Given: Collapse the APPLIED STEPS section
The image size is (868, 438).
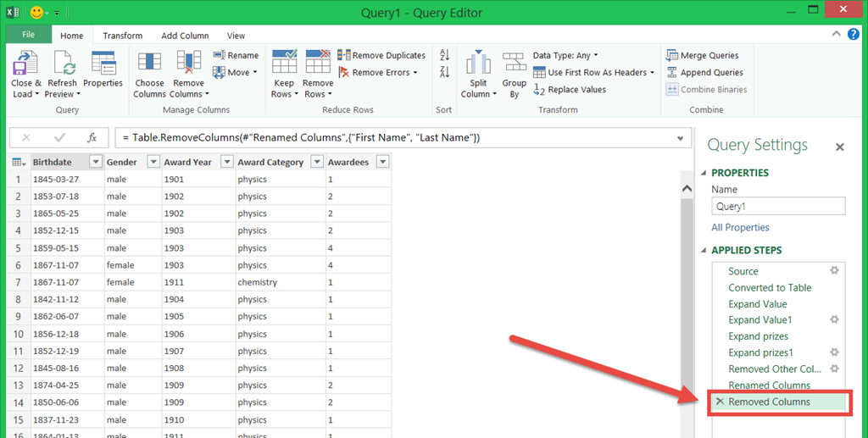Looking at the screenshot, I should 704,251.
